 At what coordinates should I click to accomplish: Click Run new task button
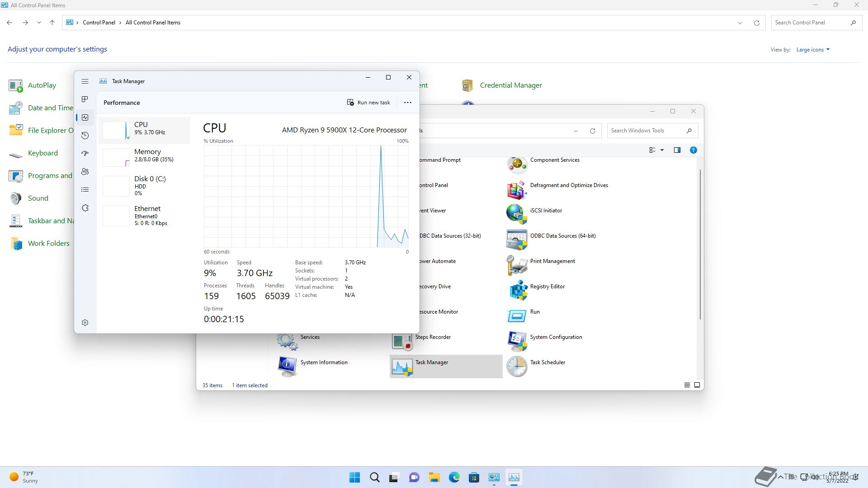pyautogui.click(x=368, y=103)
